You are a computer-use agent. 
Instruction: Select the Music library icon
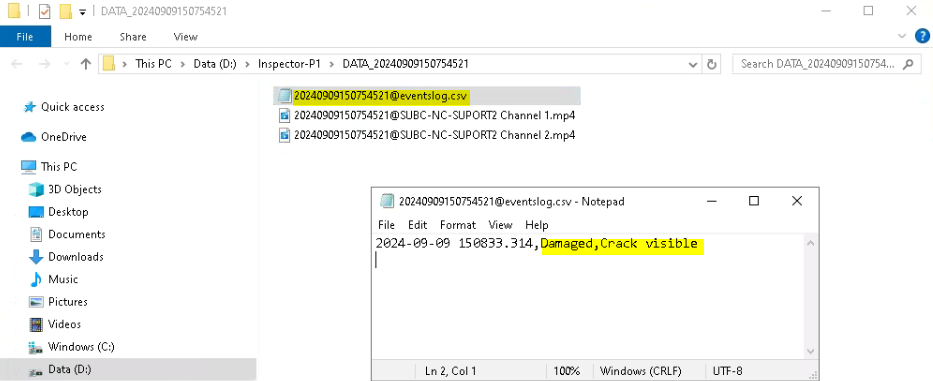(x=36, y=279)
